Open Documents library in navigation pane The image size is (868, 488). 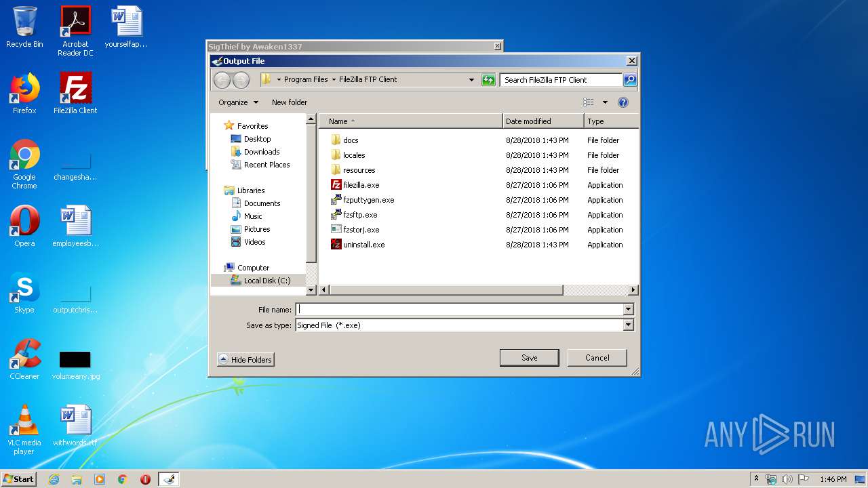click(x=262, y=203)
